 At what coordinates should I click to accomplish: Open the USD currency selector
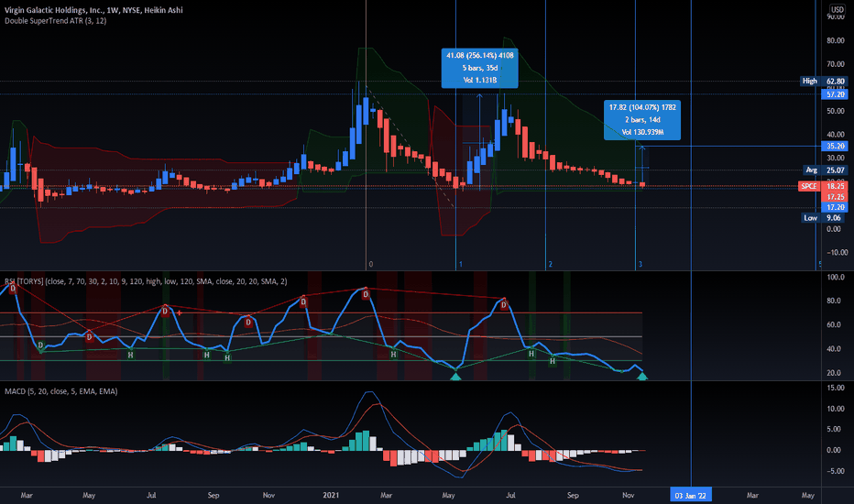(838, 9)
